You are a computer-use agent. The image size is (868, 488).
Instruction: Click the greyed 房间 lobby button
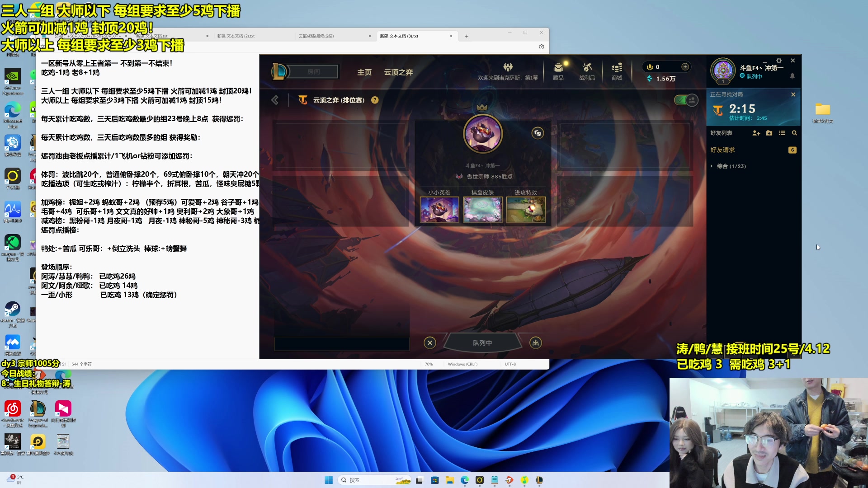[x=313, y=72]
